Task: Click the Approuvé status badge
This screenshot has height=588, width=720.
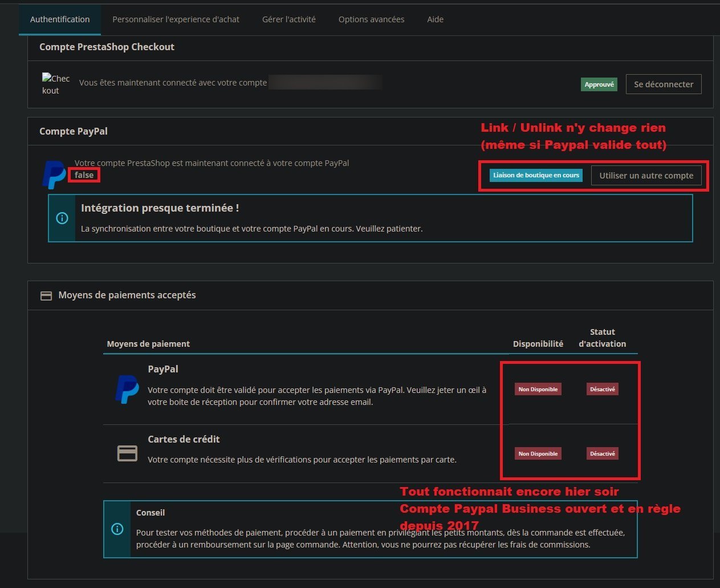Action: [599, 84]
